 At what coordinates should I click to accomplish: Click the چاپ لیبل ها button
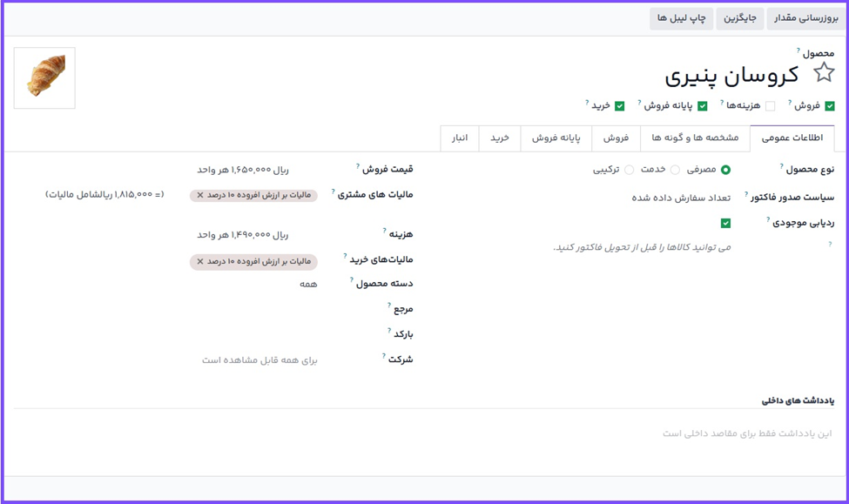click(681, 18)
